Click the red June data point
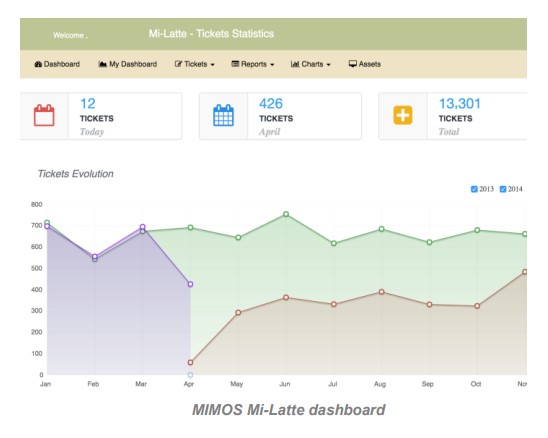548x438 pixels. pos(286,297)
